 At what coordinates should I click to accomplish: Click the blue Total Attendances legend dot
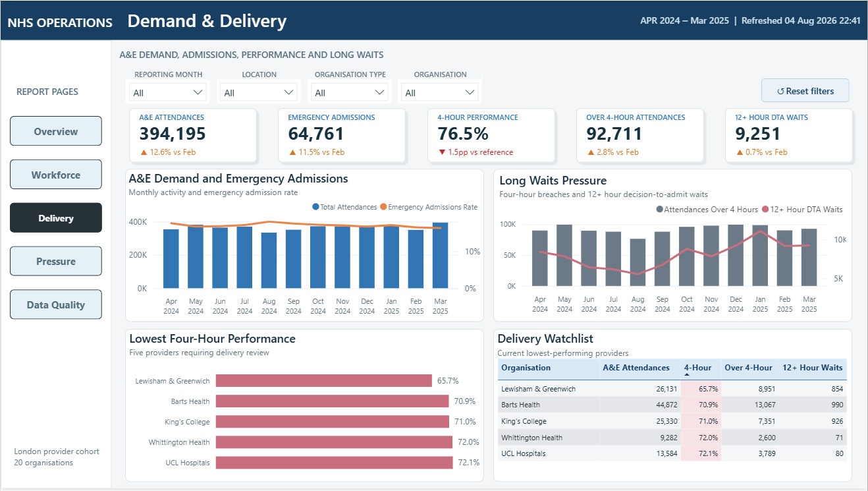pyautogui.click(x=315, y=207)
